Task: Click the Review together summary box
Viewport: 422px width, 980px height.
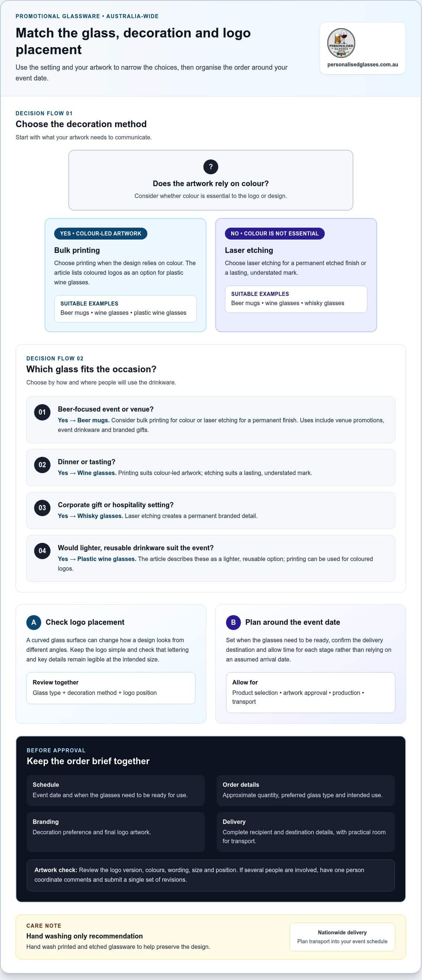Action: click(x=111, y=688)
